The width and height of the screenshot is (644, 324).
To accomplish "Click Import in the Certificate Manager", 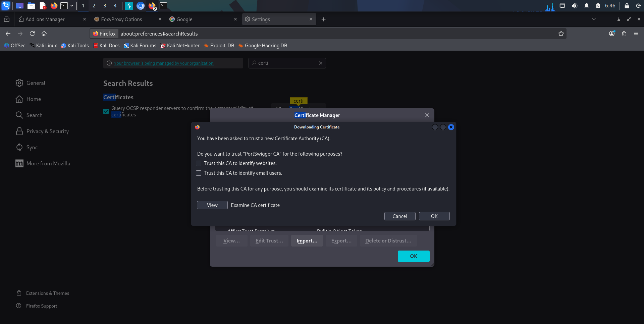I will point(307,241).
